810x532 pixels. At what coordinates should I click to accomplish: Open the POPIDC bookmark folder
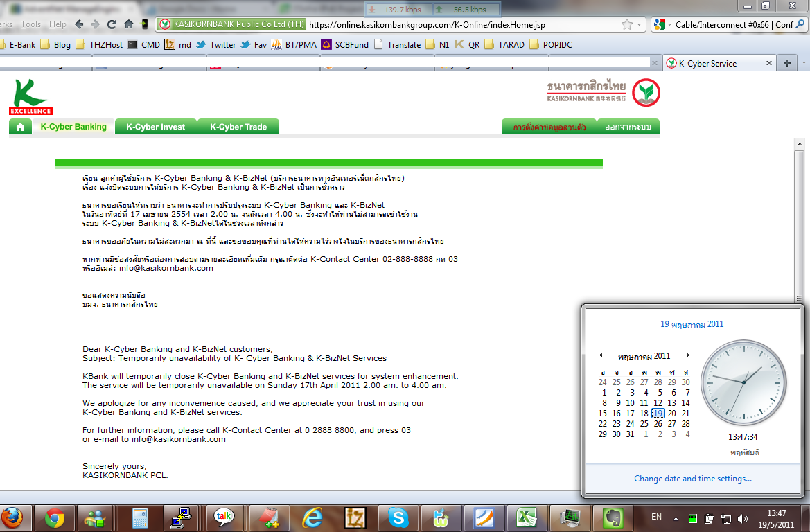551,45
